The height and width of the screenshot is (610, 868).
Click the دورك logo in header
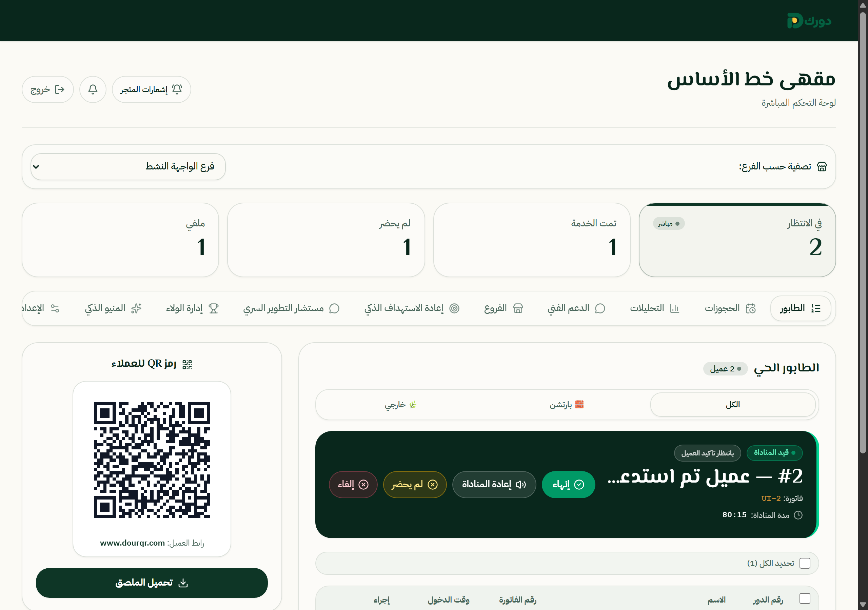click(x=809, y=21)
